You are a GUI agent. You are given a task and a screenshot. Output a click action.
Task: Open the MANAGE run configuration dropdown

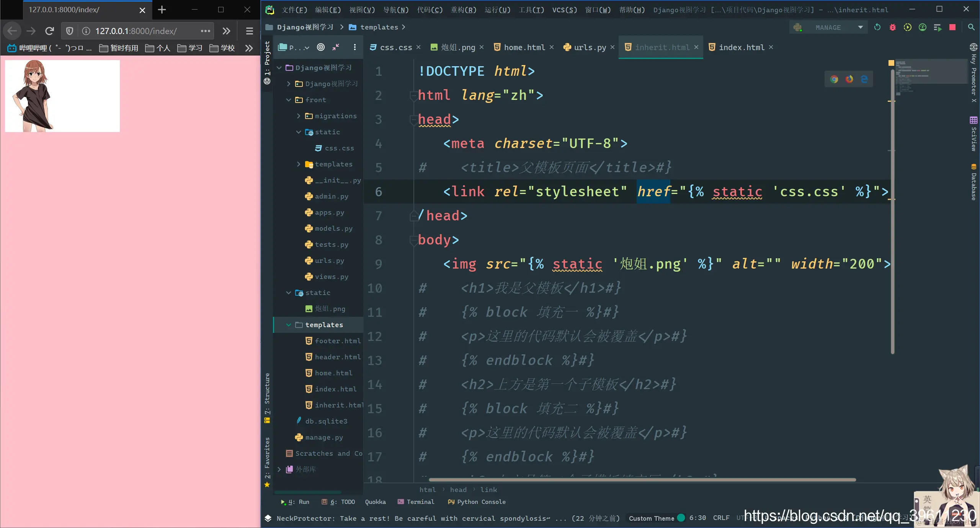click(860, 27)
